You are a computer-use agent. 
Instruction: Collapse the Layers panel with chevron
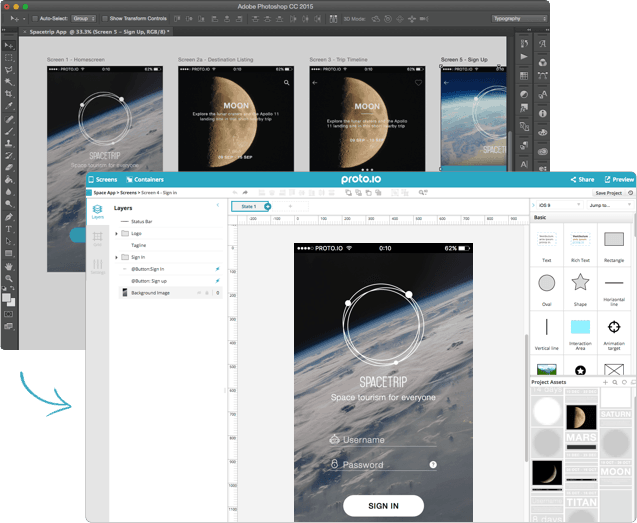[x=218, y=205]
